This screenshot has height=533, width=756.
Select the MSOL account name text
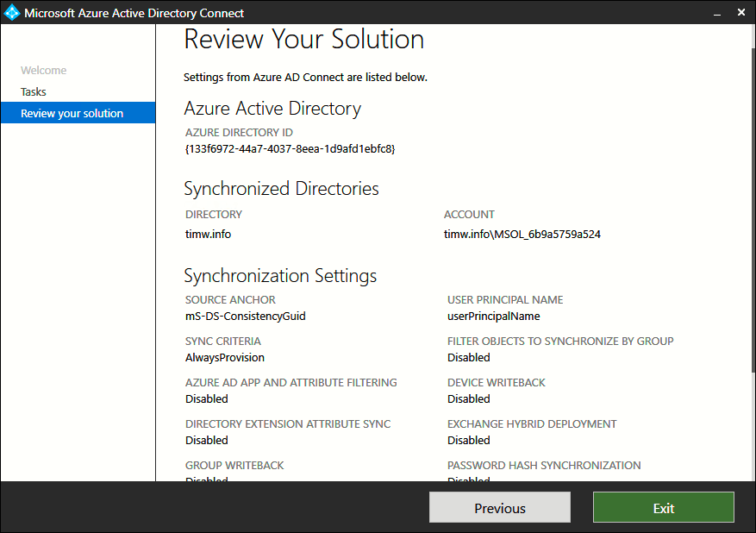pos(522,234)
